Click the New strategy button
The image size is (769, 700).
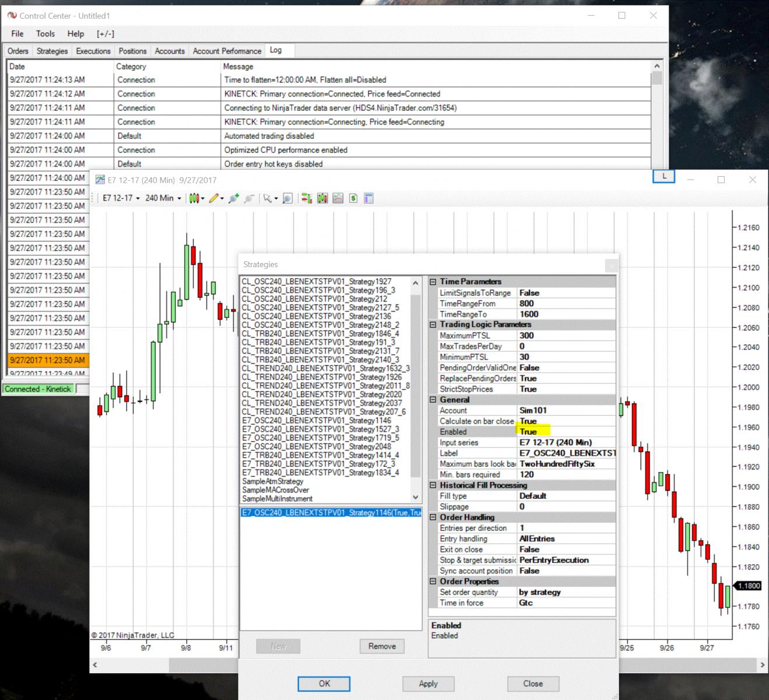[x=278, y=646]
